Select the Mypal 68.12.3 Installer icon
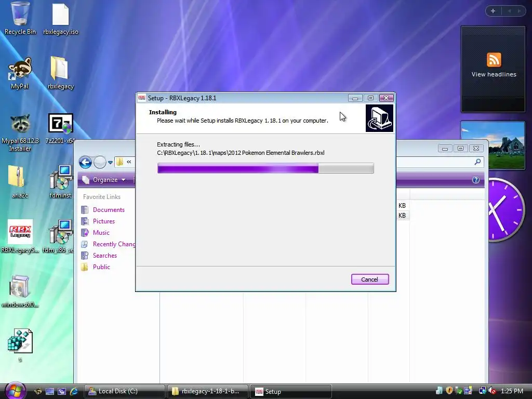This screenshot has height=399, width=532. [x=20, y=133]
